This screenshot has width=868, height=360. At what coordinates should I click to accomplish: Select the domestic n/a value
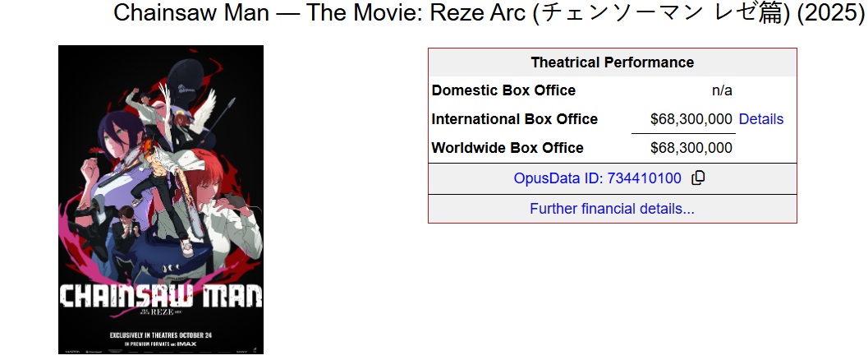coord(722,90)
